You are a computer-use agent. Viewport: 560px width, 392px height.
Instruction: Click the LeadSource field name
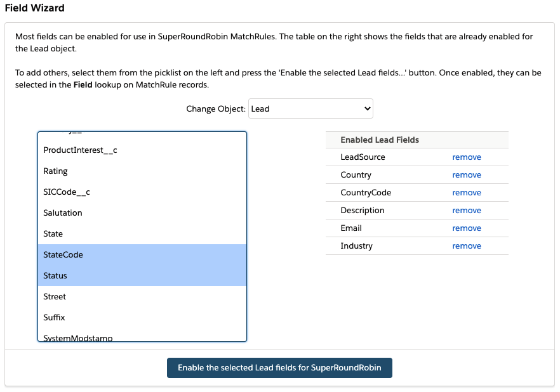click(363, 157)
